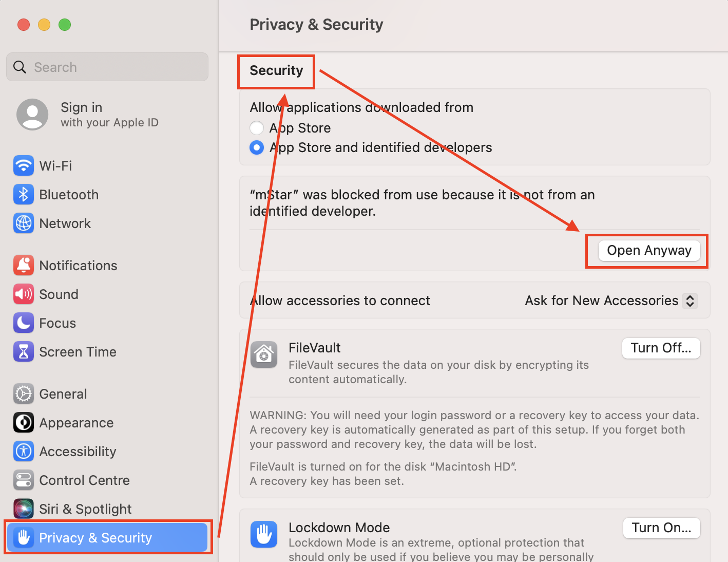Click the Notifications bell icon
The width and height of the screenshot is (728, 562).
pyautogui.click(x=24, y=265)
